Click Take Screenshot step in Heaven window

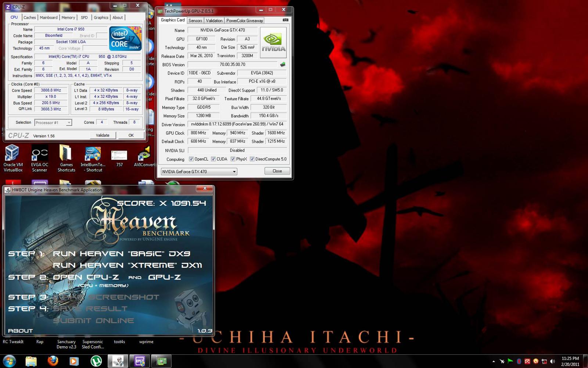106,297
